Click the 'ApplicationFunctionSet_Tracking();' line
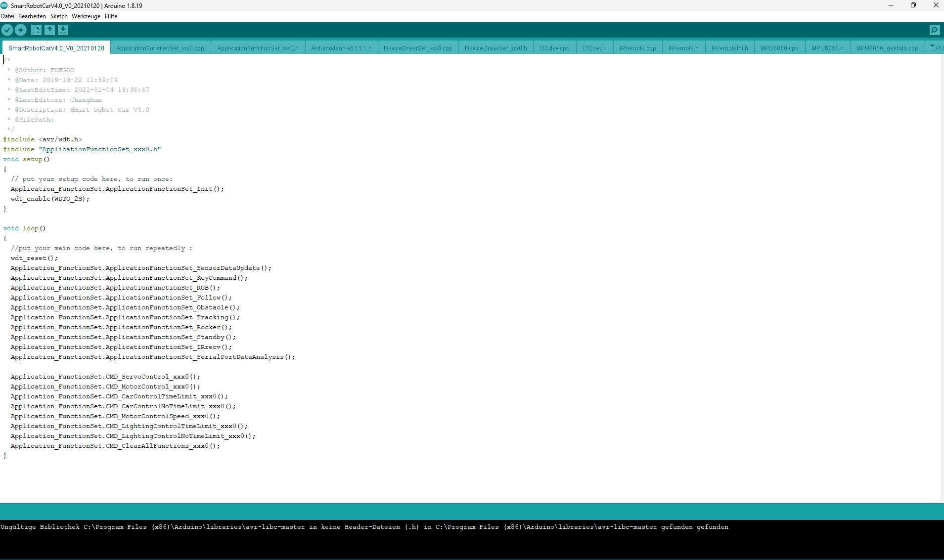 click(x=125, y=317)
